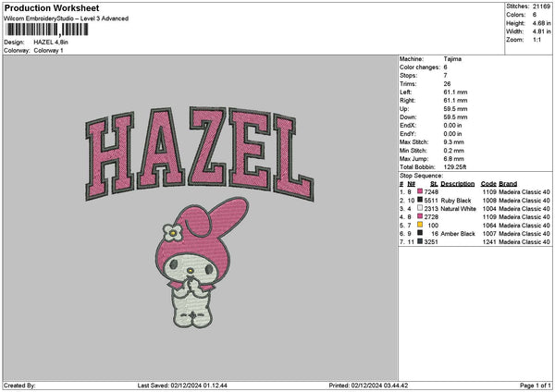Click the pink swatch in stop row 2728
The image size is (555, 392).
pos(420,216)
